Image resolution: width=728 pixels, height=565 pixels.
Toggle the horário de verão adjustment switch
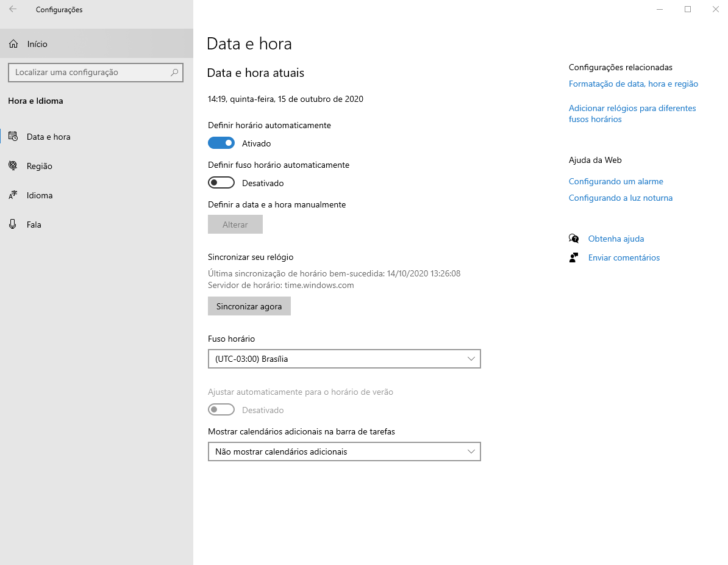pos(221,410)
